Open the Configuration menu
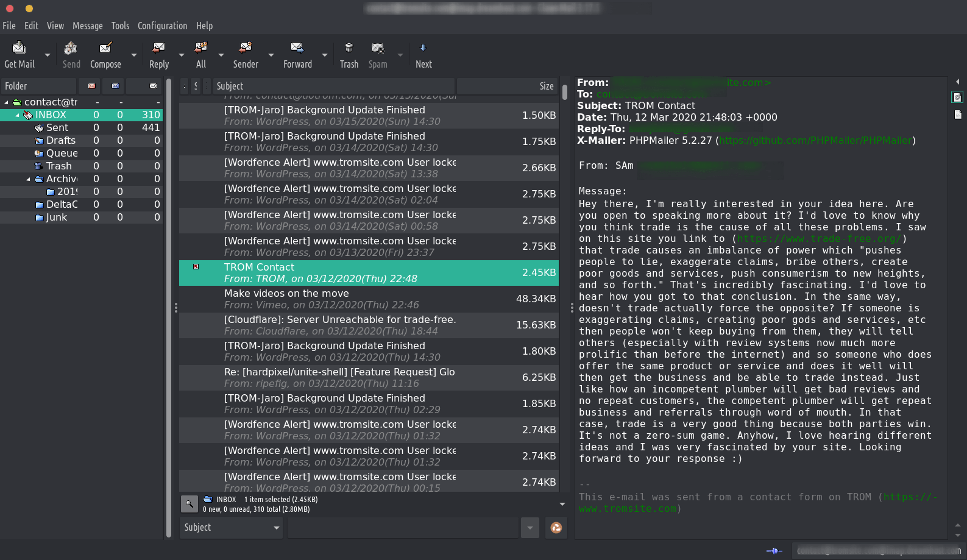The width and height of the screenshot is (967, 560). point(162,26)
